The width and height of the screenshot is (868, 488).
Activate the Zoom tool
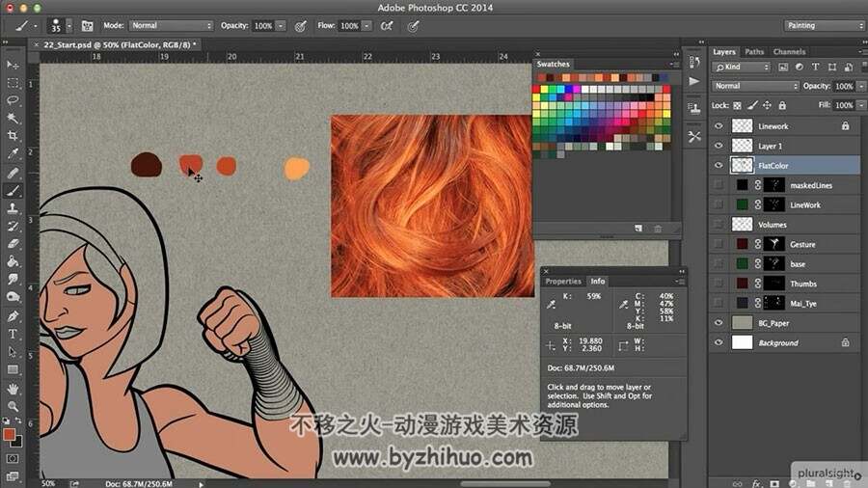[x=13, y=407]
